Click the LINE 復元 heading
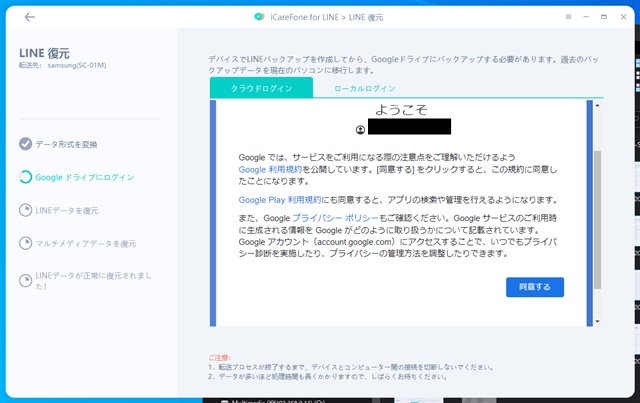Viewport: 640px width, 403px height. tap(44, 53)
